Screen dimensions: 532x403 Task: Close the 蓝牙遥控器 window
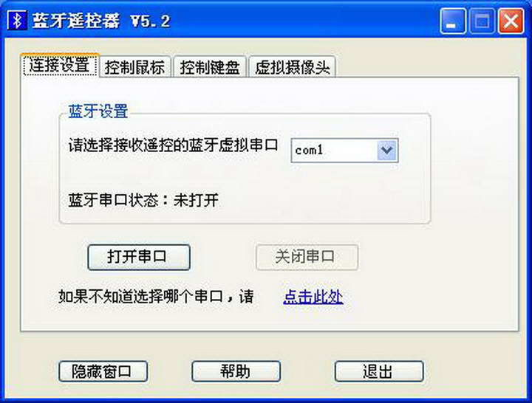pyautogui.click(x=511, y=21)
